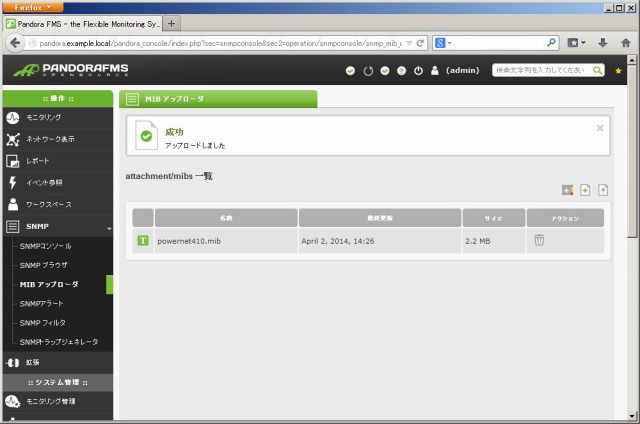Open the Firefox application menu button
Image resolution: width=640 pixels, height=424 pixels.
pyautogui.click(x=33, y=7)
